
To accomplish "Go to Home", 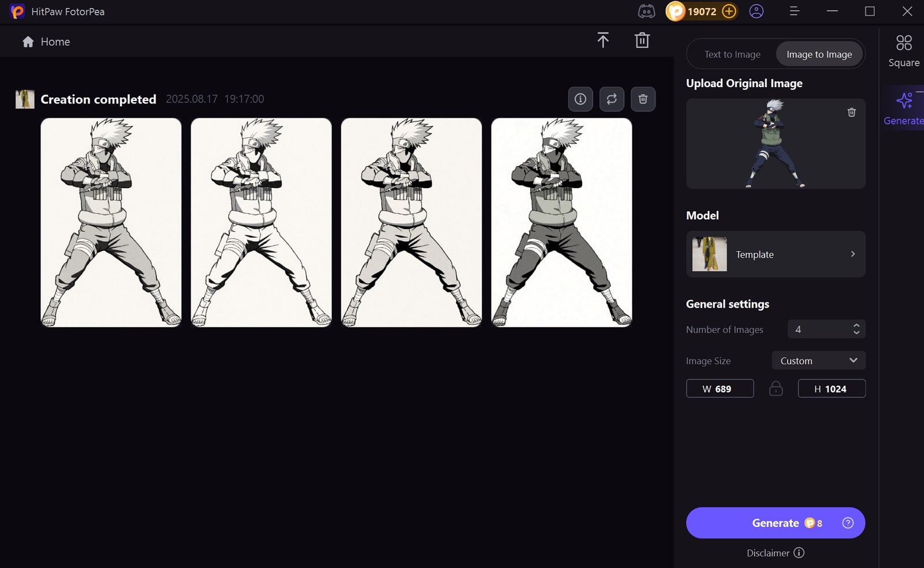I will [46, 42].
